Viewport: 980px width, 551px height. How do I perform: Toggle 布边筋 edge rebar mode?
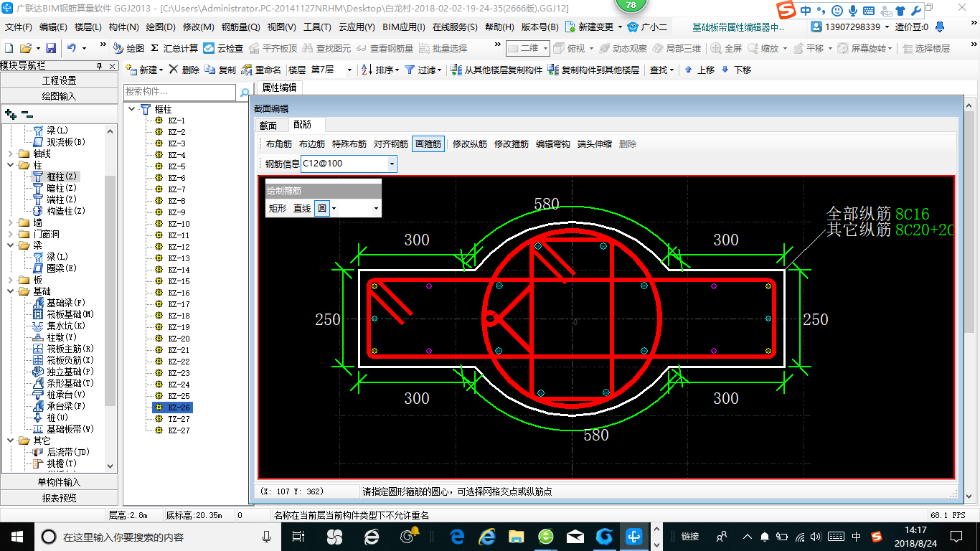click(312, 143)
